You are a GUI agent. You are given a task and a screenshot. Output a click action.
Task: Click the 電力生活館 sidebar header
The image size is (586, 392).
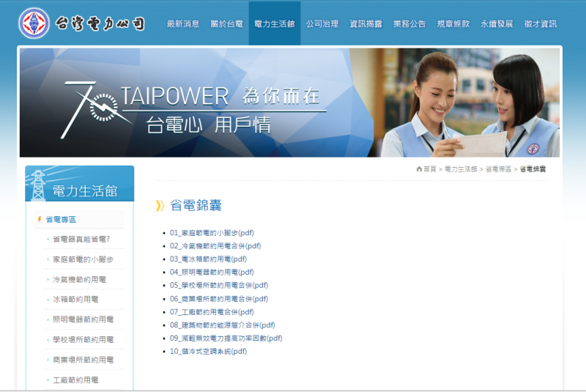(x=80, y=183)
